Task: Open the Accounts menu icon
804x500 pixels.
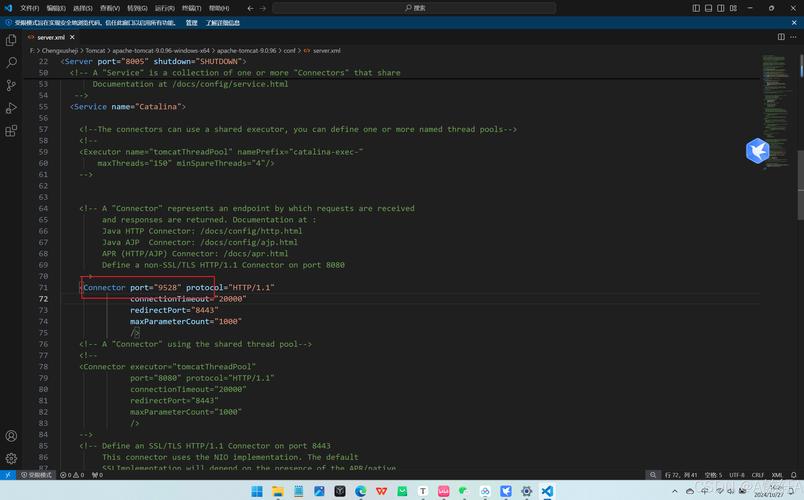Action: point(11,436)
